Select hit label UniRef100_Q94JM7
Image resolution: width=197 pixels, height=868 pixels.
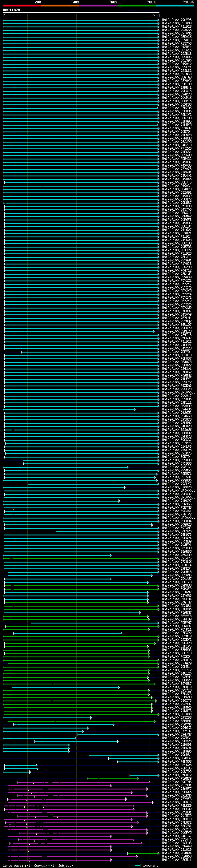point(176,734)
